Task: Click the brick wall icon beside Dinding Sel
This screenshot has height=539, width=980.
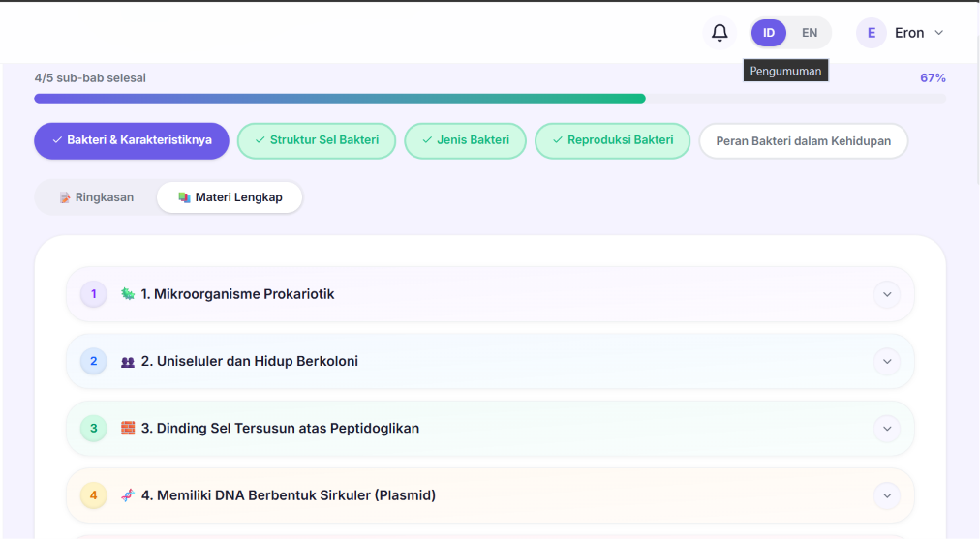Action: pos(128,428)
